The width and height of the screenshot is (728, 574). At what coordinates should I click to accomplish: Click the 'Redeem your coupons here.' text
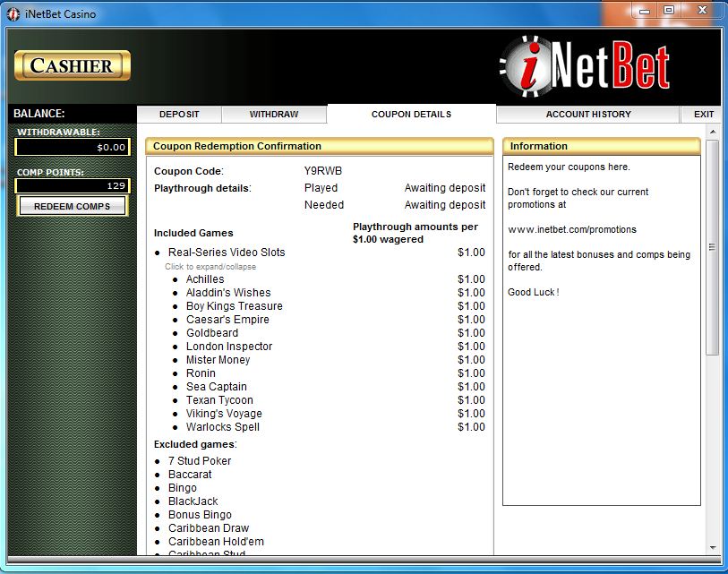[x=569, y=167]
